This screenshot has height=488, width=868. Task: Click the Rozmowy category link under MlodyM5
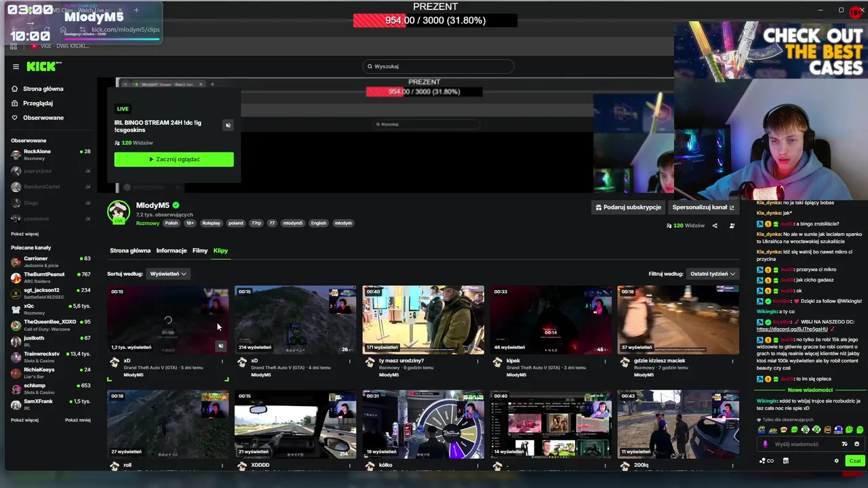pos(147,223)
